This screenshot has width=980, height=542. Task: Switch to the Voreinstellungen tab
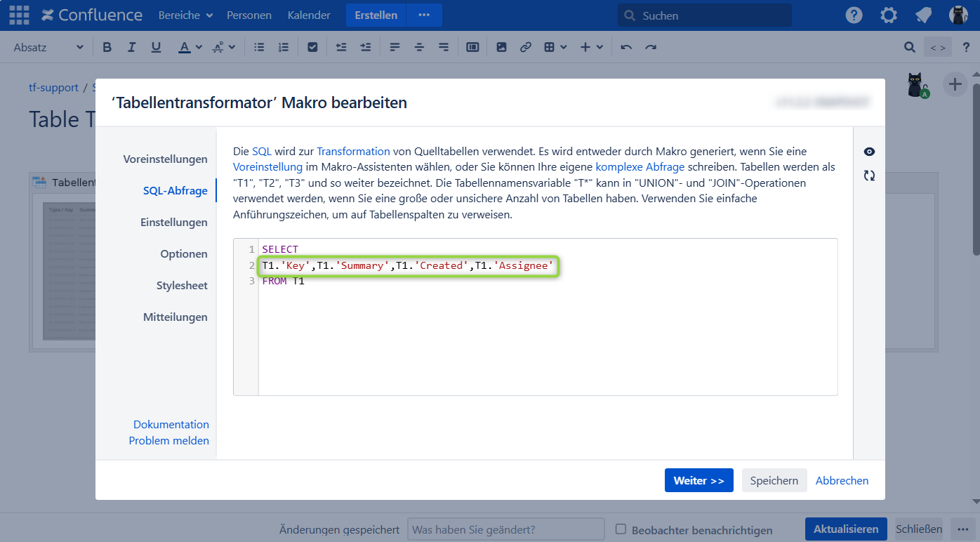point(165,159)
